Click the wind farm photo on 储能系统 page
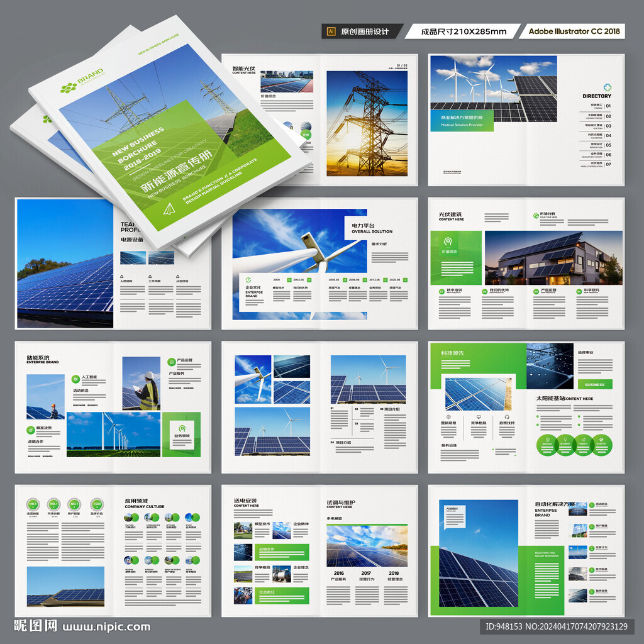 click(x=113, y=435)
